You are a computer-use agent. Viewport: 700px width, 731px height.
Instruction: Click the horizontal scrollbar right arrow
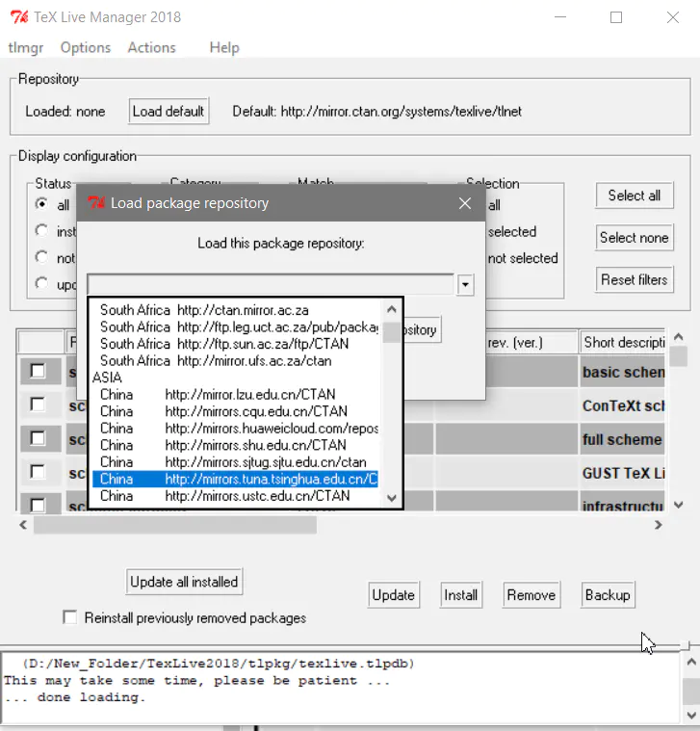(x=658, y=525)
